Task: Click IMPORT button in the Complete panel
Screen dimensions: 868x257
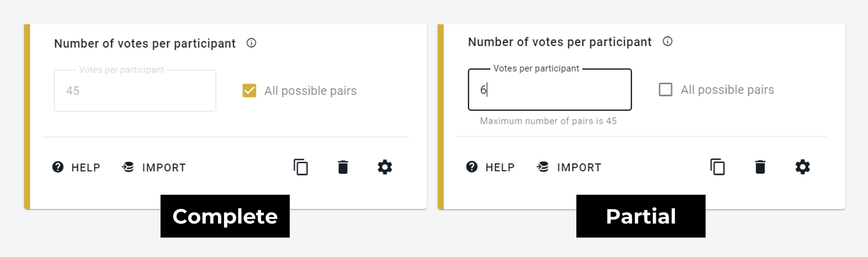Action: coord(154,168)
